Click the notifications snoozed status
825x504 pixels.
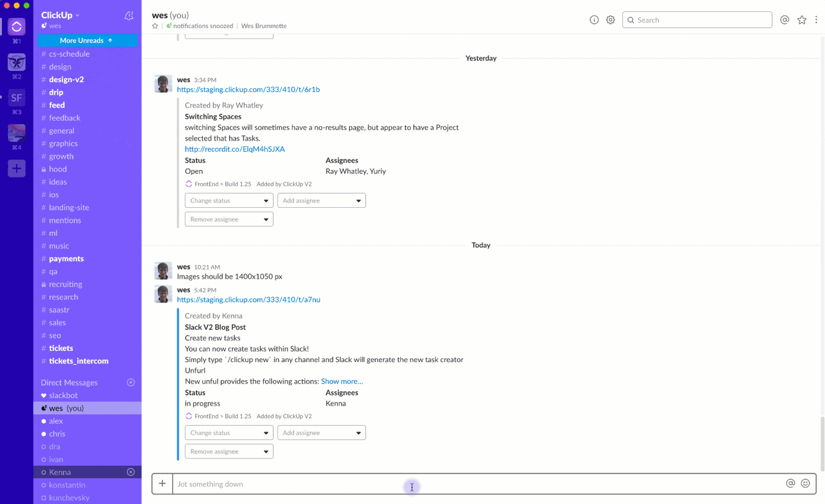point(200,26)
